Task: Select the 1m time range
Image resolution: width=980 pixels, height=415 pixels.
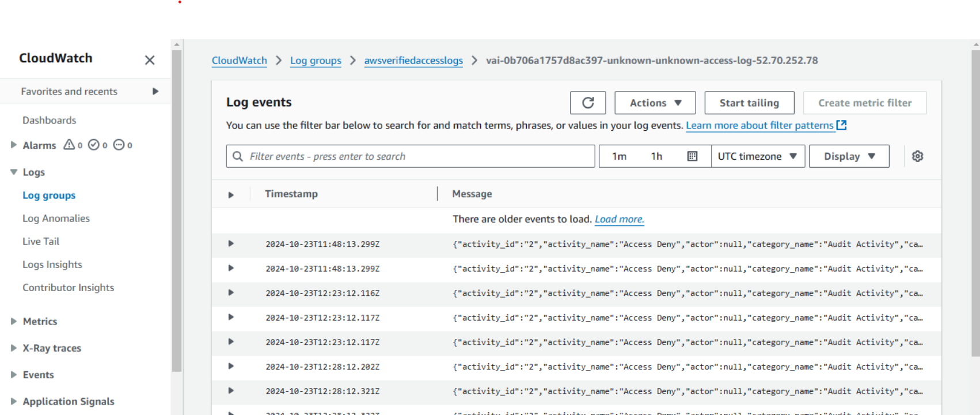Action: tap(619, 156)
